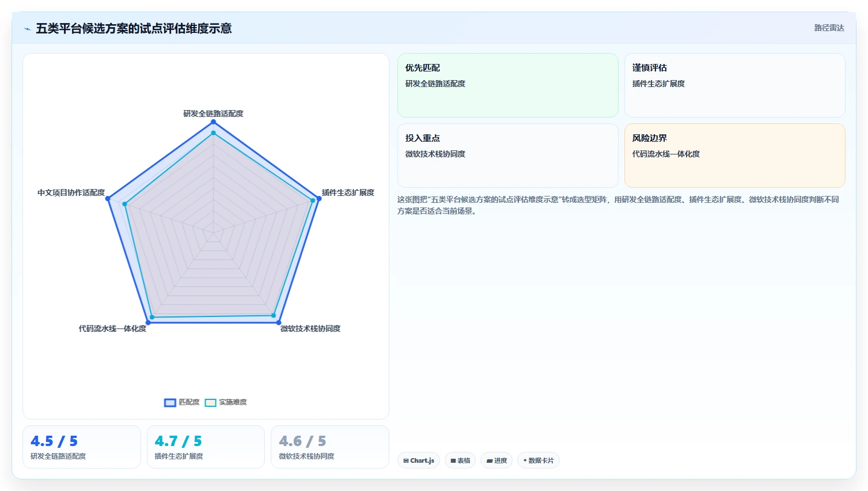The image size is (868, 491).
Task: Open the 谨慎评估 card
Action: [x=734, y=85]
